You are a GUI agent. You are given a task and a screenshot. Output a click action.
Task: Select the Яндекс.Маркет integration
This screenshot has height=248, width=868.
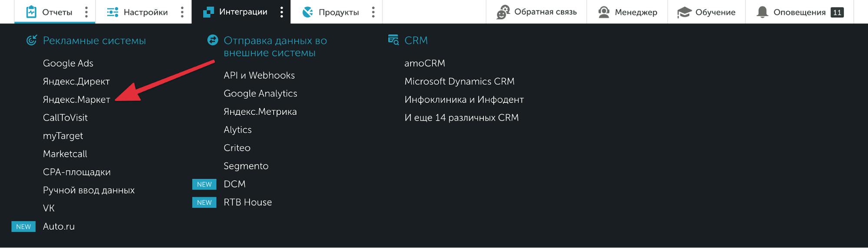(x=76, y=100)
